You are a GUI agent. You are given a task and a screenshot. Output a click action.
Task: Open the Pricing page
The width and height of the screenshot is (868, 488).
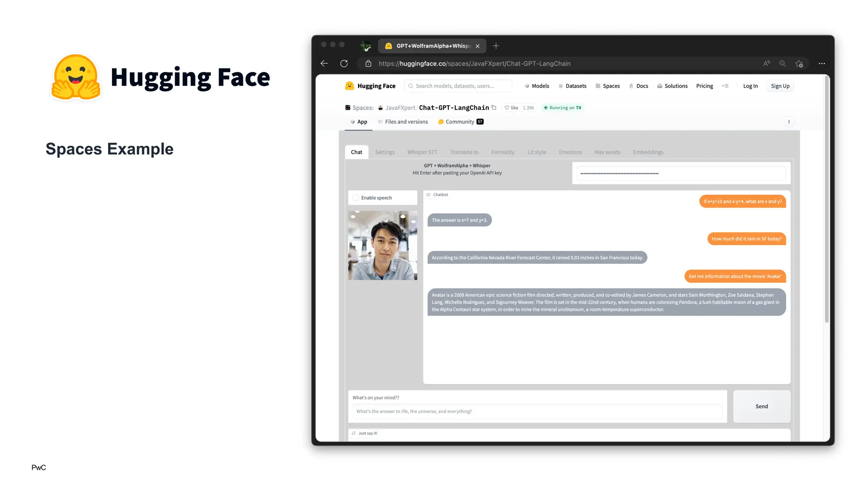(x=704, y=86)
